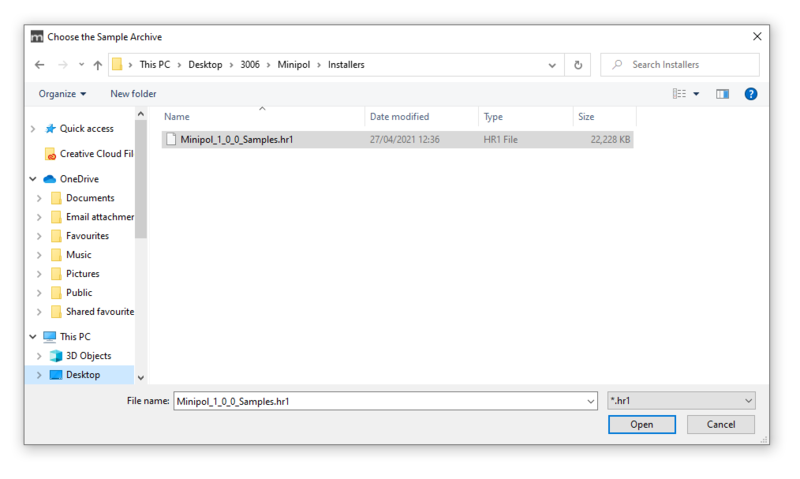Click the date 27/04/2021 12:36 cell
800x479 pixels.
pyautogui.click(x=405, y=140)
